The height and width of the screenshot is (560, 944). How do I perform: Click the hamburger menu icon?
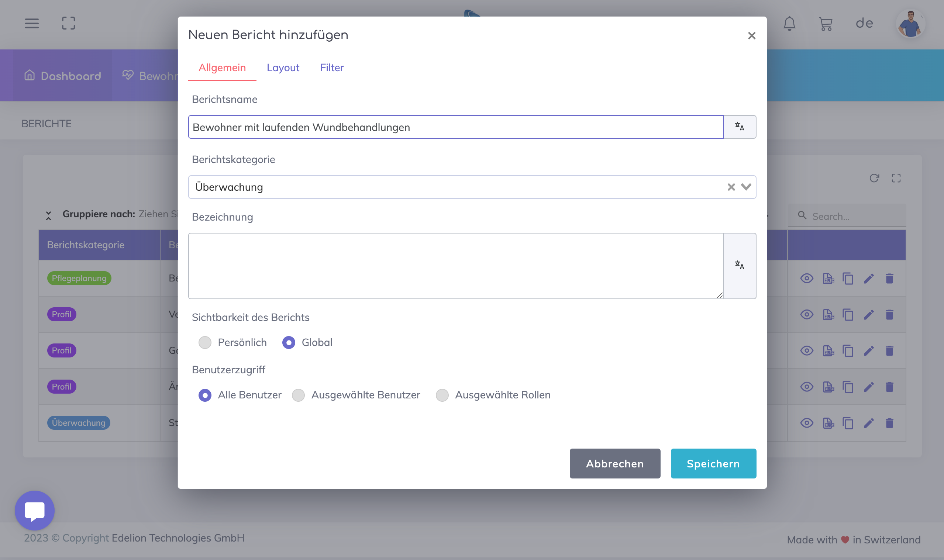32,23
